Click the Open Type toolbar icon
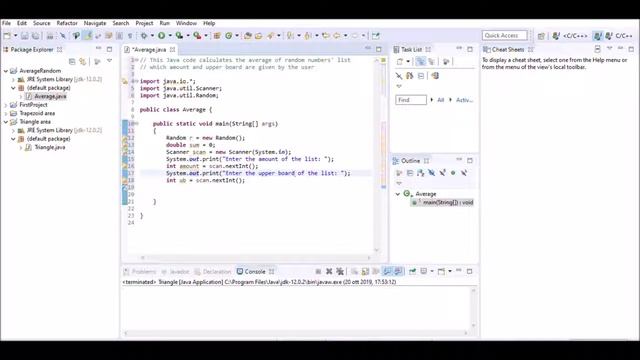 click(247, 36)
